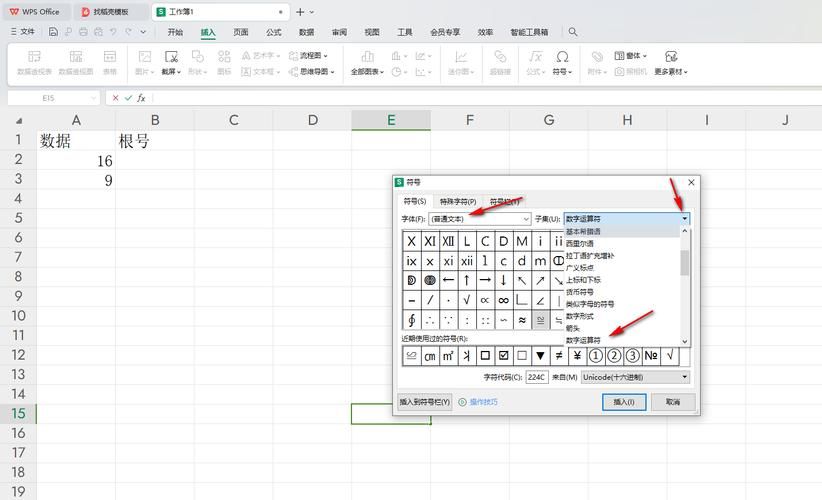Click the 取消 cancel button
The image size is (822, 500).
(x=672, y=402)
